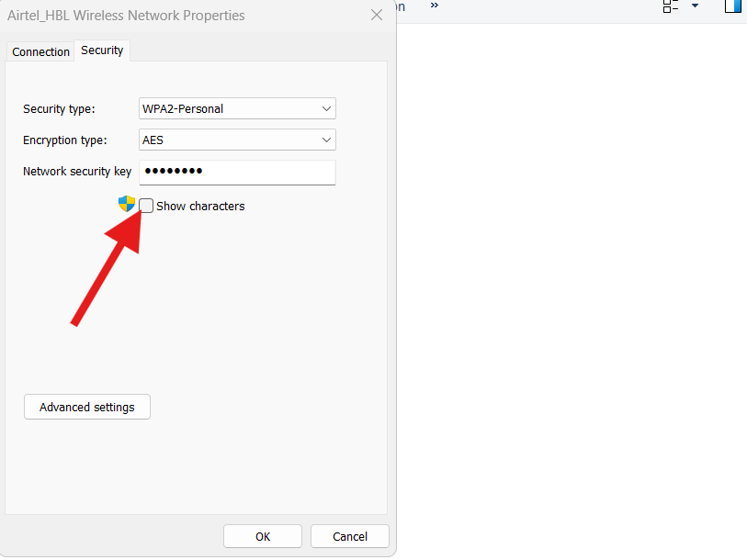This screenshot has width=747, height=560.
Task: Open the Security type dropdown
Action: click(x=237, y=108)
